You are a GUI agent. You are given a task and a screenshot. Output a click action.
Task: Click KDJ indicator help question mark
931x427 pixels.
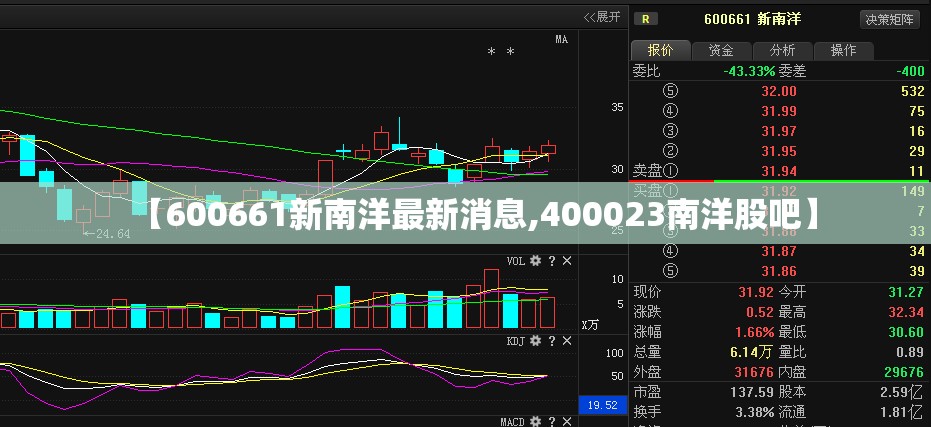coord(552,341)
